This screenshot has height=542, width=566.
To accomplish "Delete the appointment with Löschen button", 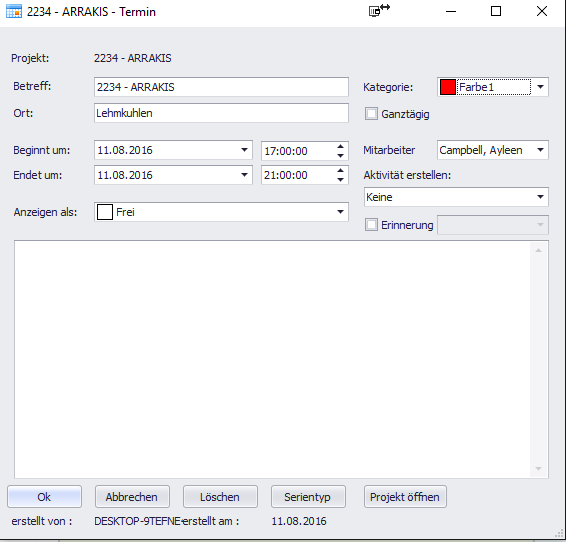I will pyautogui.click(x=220, y=497).
